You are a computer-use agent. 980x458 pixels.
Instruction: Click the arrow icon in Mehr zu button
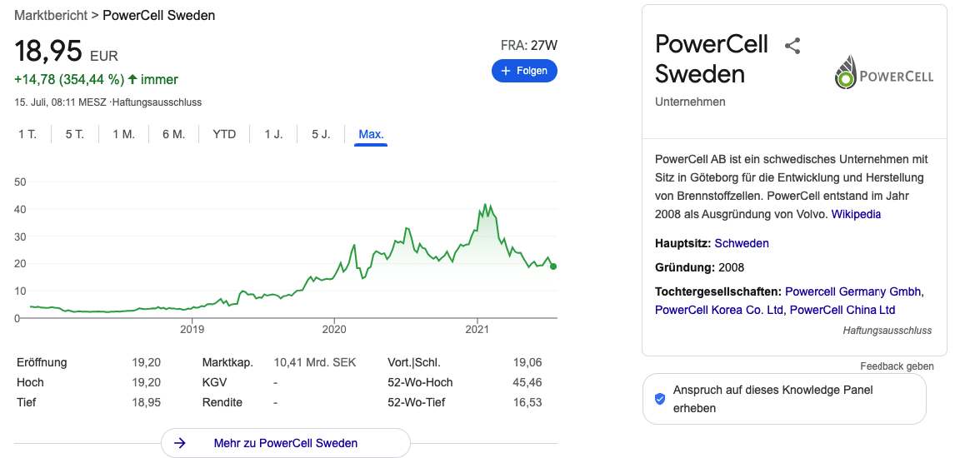pyautogui.click(x=180, y=443)
